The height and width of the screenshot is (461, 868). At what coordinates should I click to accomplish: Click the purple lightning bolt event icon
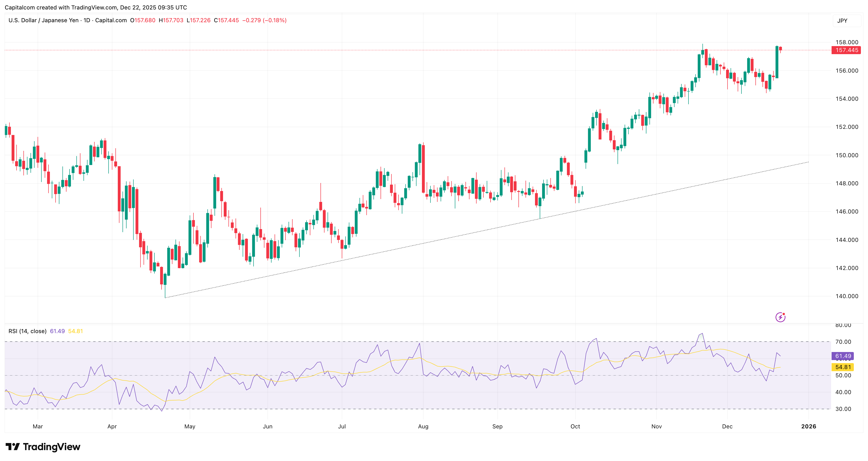pyautogui.click(x=780, y=317)
